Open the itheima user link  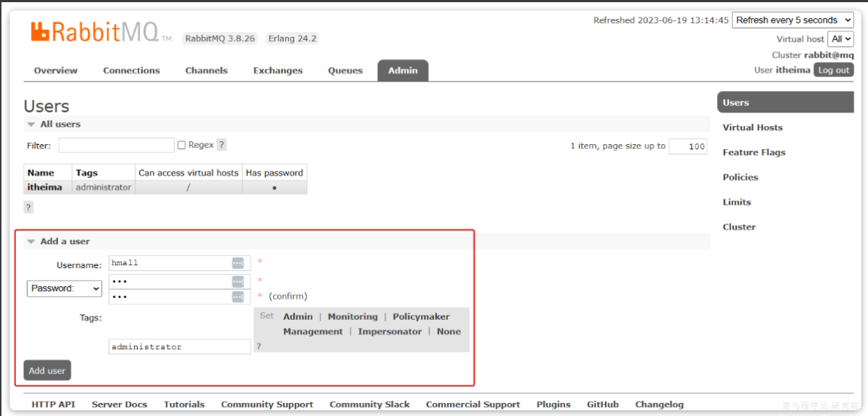[45, 187]
